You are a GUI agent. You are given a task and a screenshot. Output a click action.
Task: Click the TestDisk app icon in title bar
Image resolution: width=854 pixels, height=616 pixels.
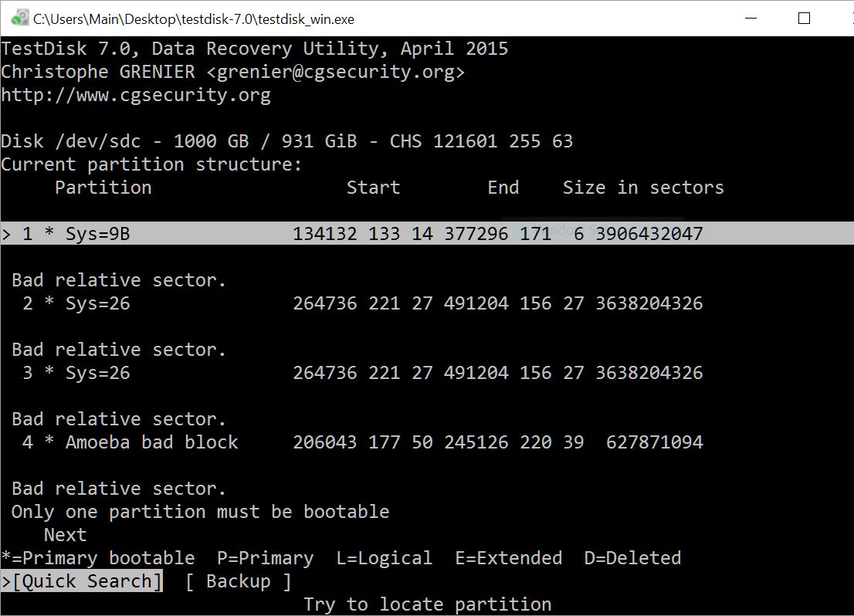coord(19,18)
